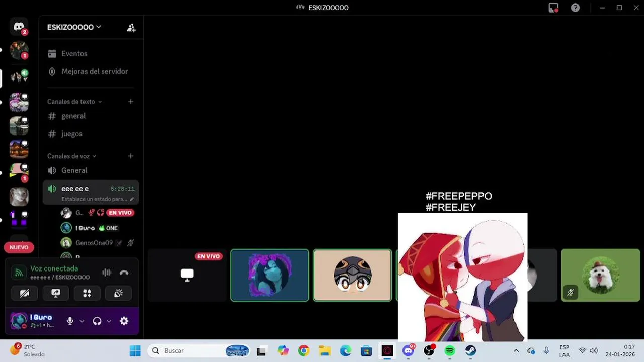Open Google Chrome from the taskbar

click(x=303, y=351)
